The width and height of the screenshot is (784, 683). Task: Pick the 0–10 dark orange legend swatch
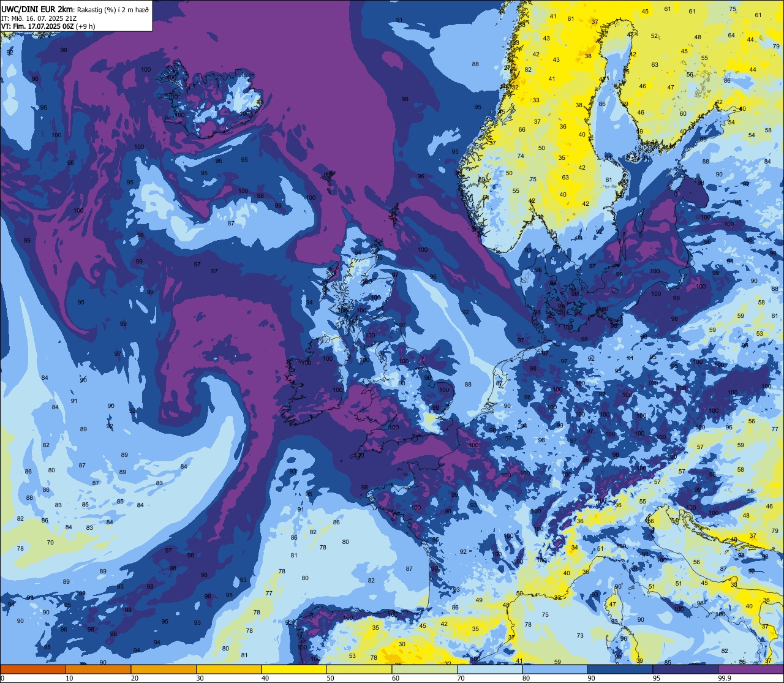point(33,669)
